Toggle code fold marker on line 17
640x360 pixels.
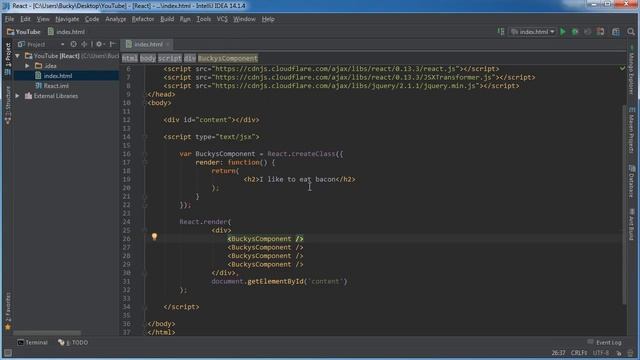point(145,162)
